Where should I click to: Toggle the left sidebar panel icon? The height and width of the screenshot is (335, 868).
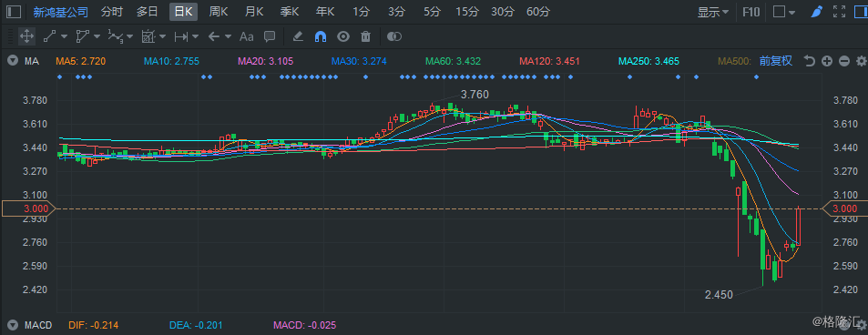click(x=14, y=12)
